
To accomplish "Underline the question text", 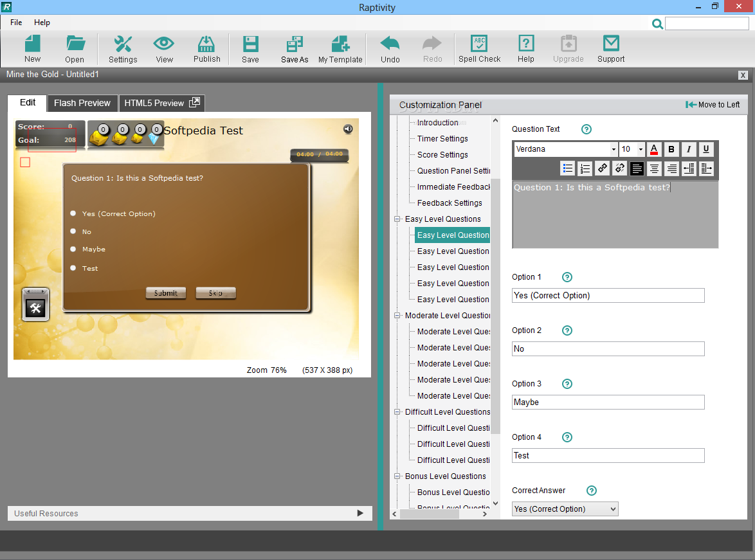I will click(706, 149).
